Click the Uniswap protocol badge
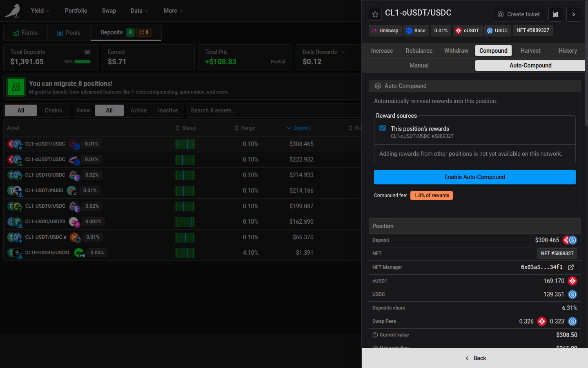This screenshot has height=368, width=588. point(385,31)
